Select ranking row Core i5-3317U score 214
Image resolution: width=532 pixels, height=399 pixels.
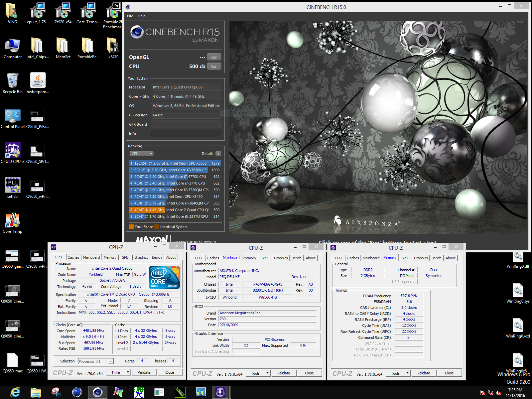click(x=175, y=216)
